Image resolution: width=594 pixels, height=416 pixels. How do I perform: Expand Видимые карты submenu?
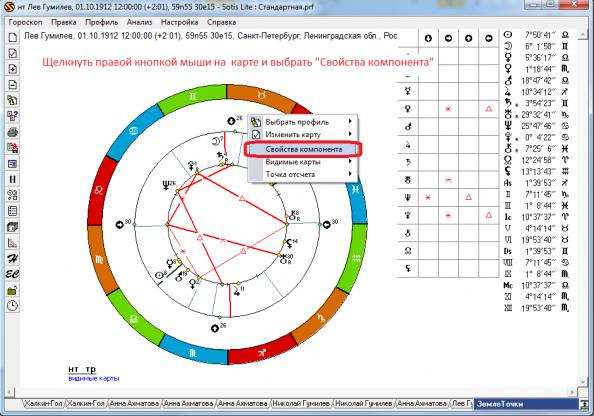303,162
